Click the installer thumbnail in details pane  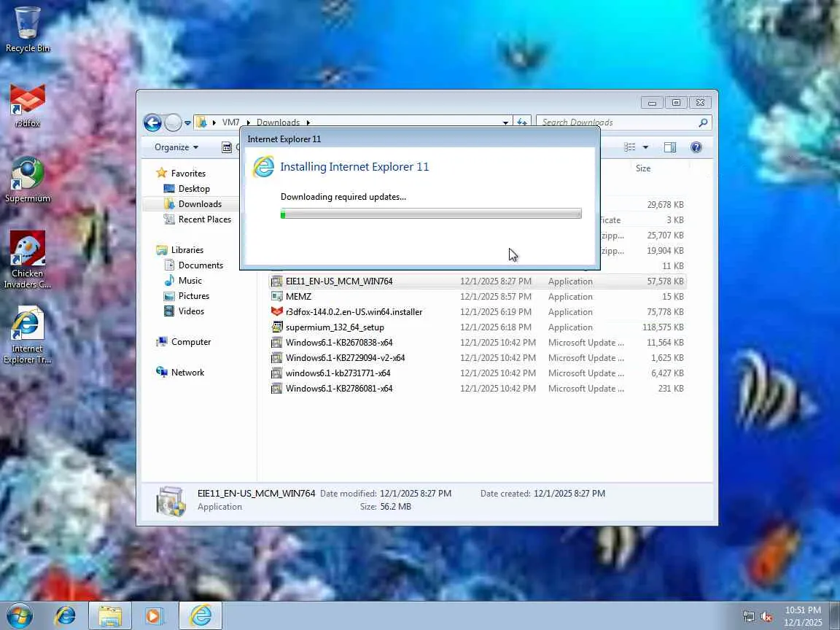click(x=171, y=500)
